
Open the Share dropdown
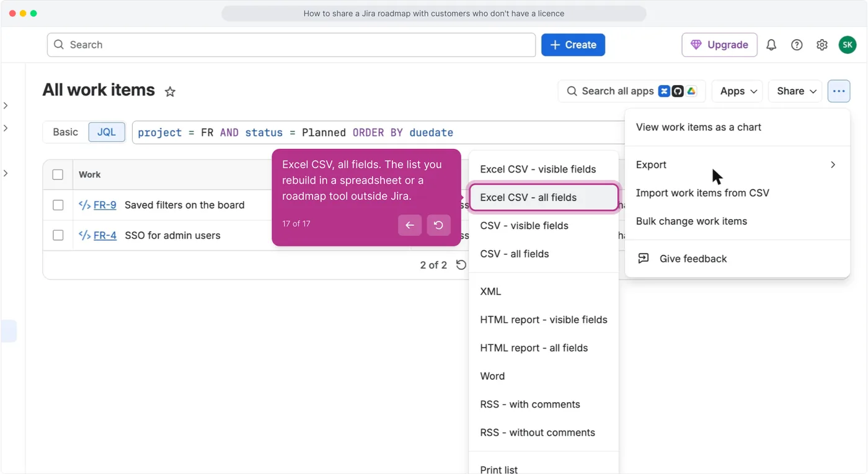pyautogui.click(x=795, y=91)
